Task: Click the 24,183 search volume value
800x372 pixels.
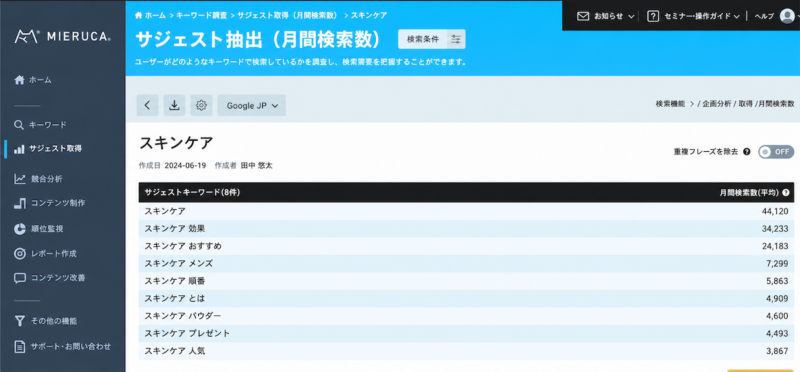Action: click(775, 246)
